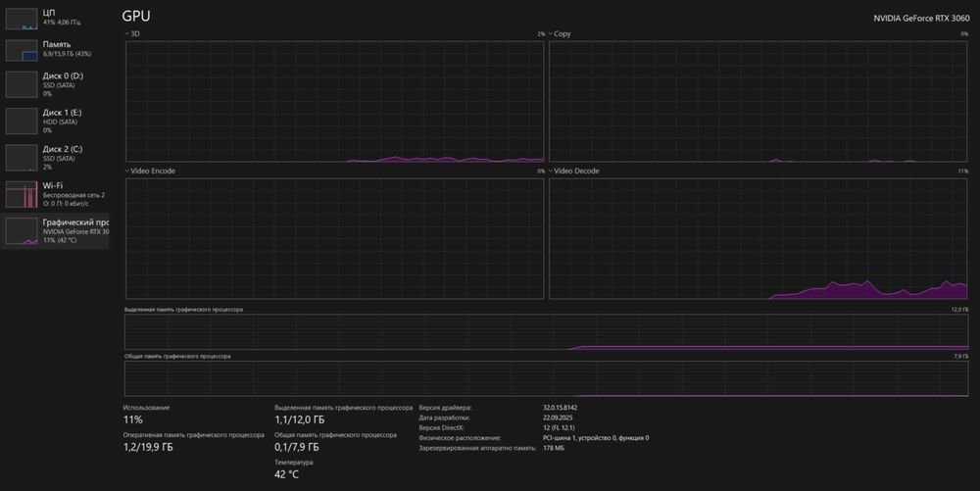
Task: Click inside the 3D usage graph
Action: (x=335, y=101)
